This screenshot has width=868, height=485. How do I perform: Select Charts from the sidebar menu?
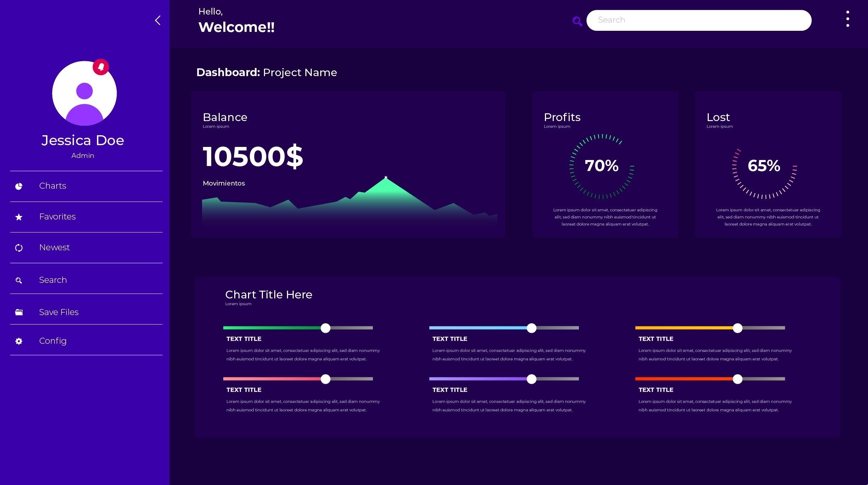[x=52, y=186]
